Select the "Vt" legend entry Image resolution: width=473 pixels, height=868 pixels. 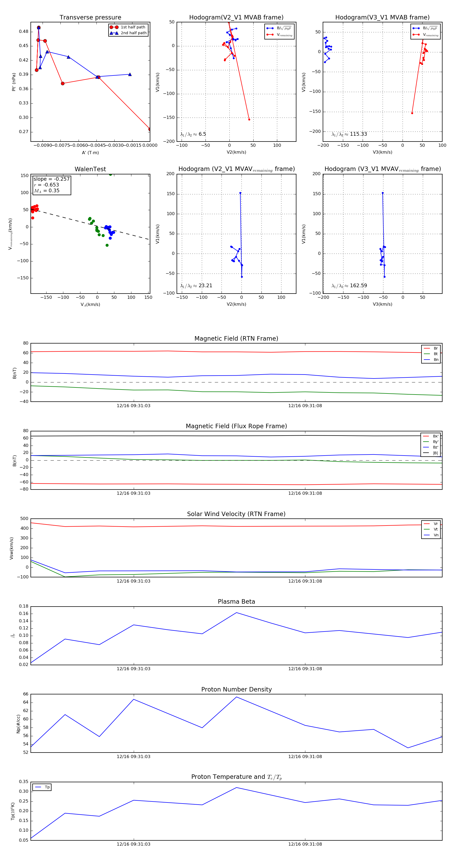431,529
